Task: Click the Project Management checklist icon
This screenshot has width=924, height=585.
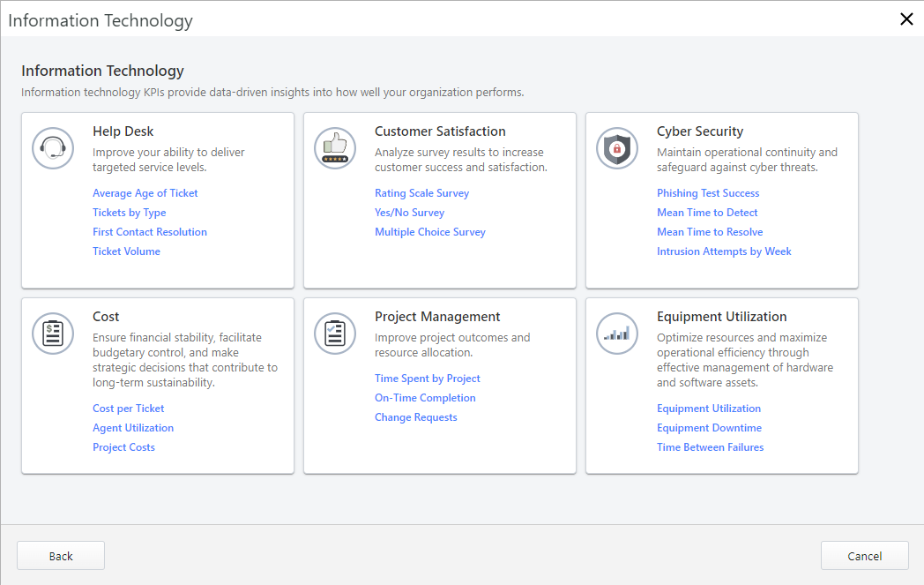Action: pyautogui.click(x=335, y=334)
